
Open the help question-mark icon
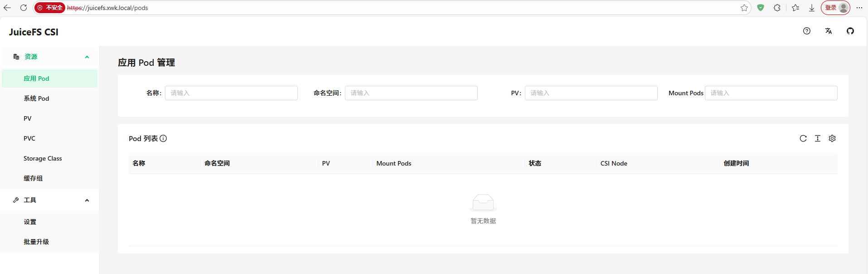point(807,31)
